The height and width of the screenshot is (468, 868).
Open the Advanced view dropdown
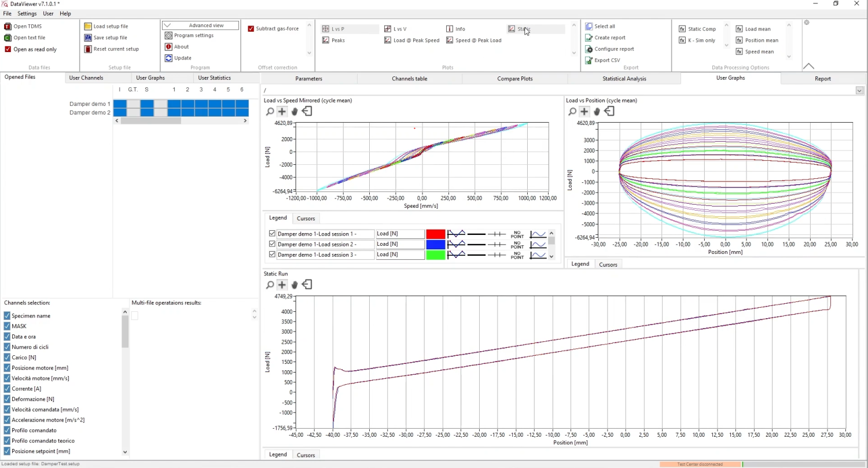pos(200,25)
